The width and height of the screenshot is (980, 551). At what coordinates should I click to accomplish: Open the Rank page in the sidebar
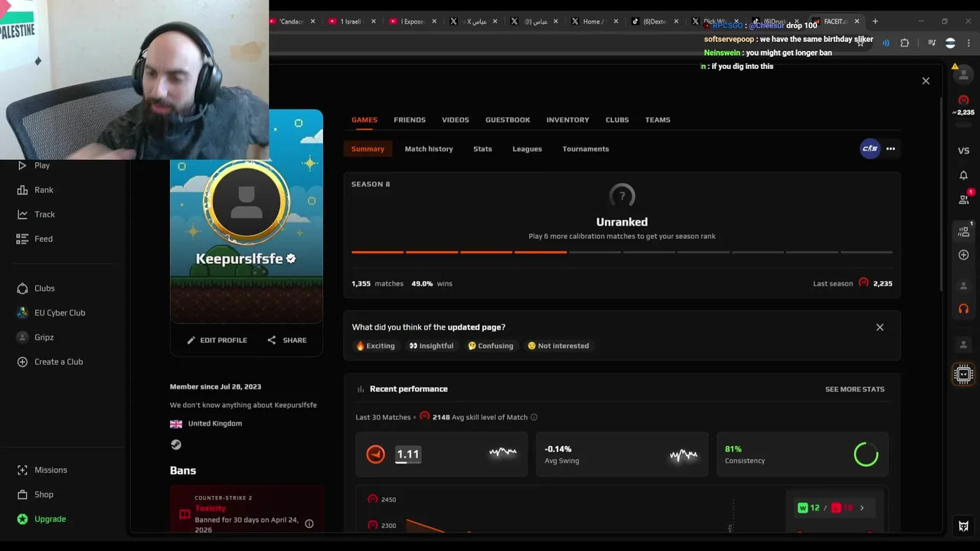(34, 190)
